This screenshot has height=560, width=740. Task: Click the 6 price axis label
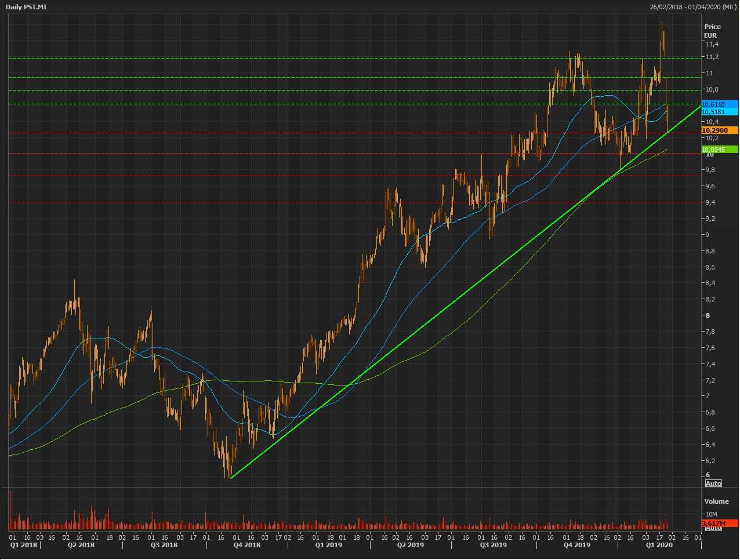pos(708,475)
